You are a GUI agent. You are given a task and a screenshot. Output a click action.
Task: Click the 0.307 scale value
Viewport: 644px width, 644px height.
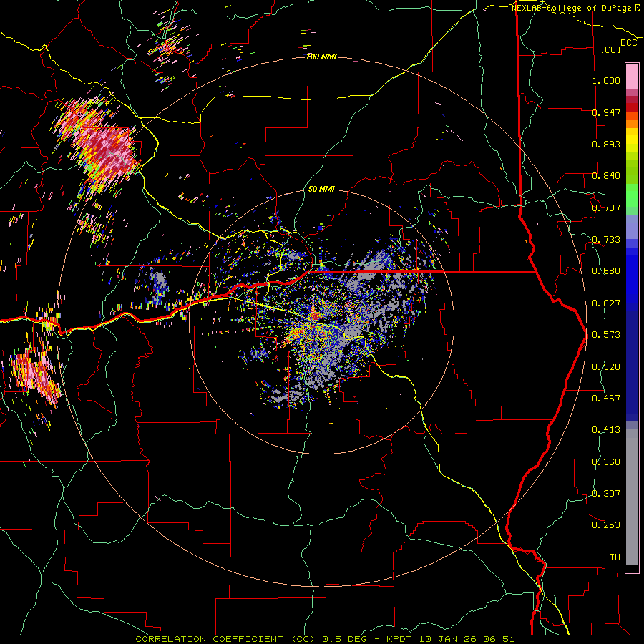click(606, 494)
